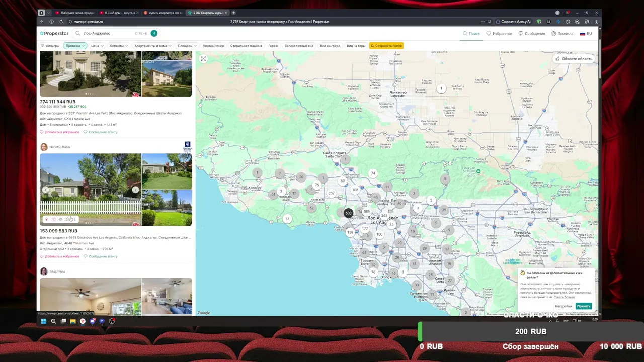Click the Lancaster map marker labeled 1
This screenshot has width=644, height=362.
click(x=441, y=88)
